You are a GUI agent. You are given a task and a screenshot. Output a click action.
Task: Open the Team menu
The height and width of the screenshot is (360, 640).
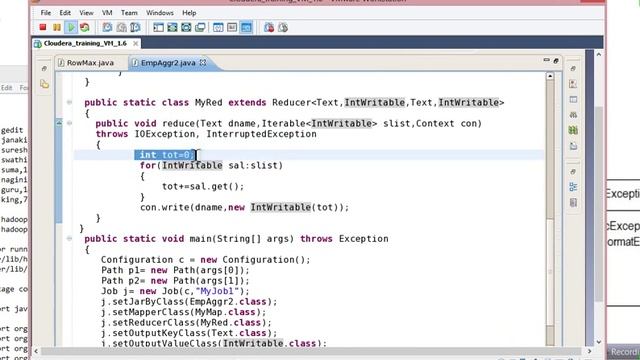[x=129, y=13]
